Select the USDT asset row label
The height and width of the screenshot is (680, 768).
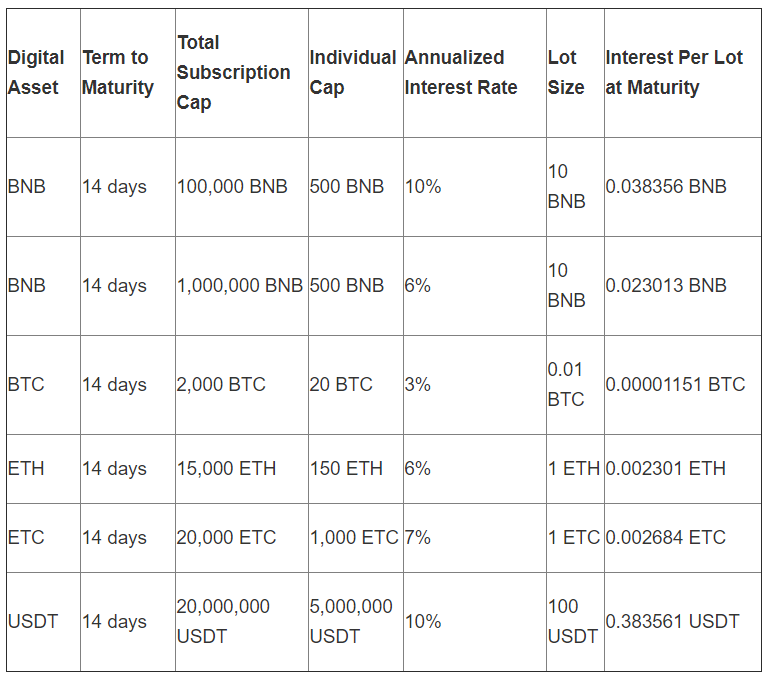pos(33,622)
